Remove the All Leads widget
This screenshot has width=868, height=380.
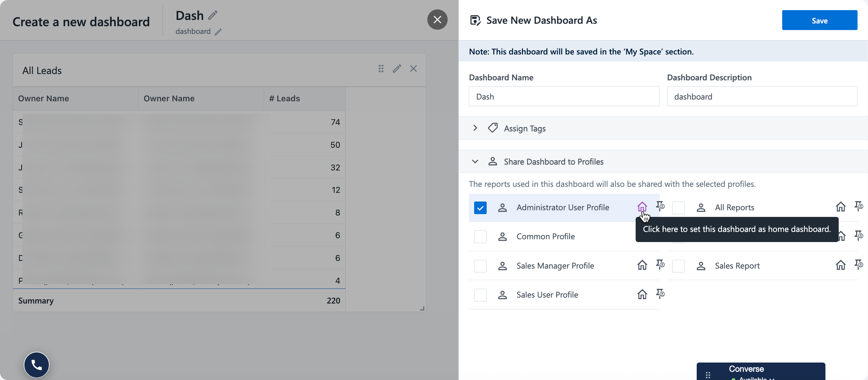413,69
